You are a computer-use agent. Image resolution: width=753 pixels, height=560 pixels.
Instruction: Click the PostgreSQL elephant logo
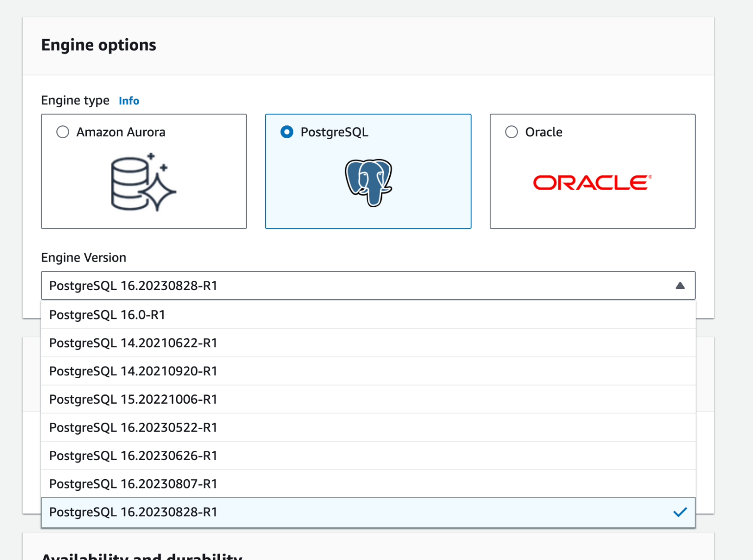(368, 182)
